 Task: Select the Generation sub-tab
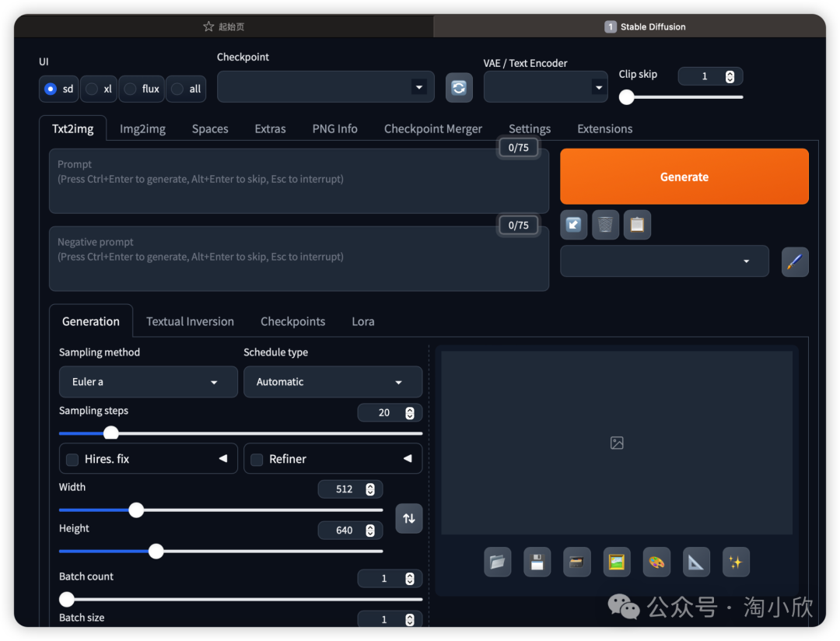(x=91, y=321)
